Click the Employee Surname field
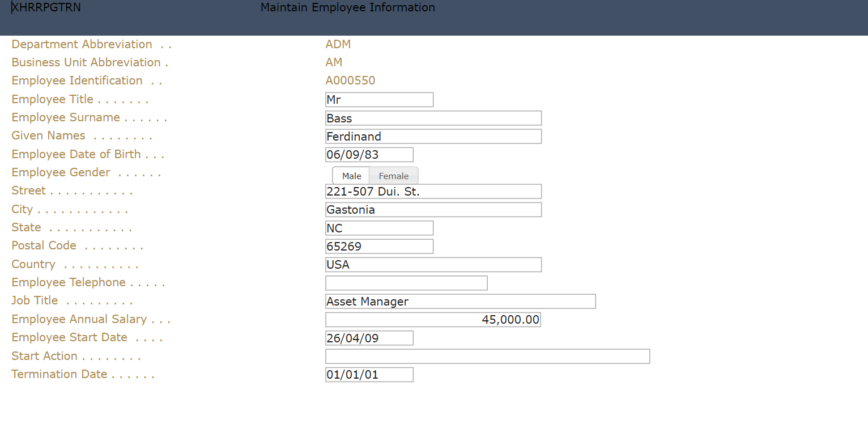This screenshot has width=868, height=424. click(433, 118)
